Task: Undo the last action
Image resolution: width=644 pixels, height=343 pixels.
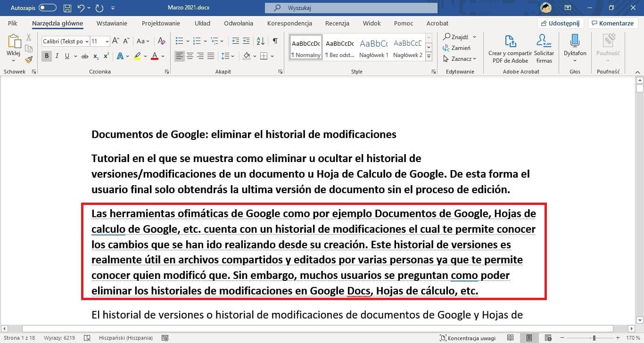Action: [x=81, y=8]
